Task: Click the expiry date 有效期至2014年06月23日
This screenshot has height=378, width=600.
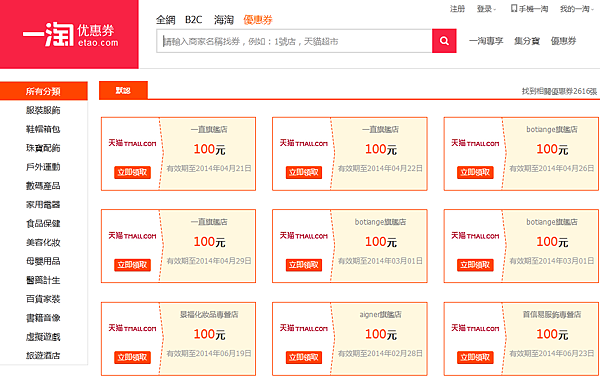Action: (552, 354)
